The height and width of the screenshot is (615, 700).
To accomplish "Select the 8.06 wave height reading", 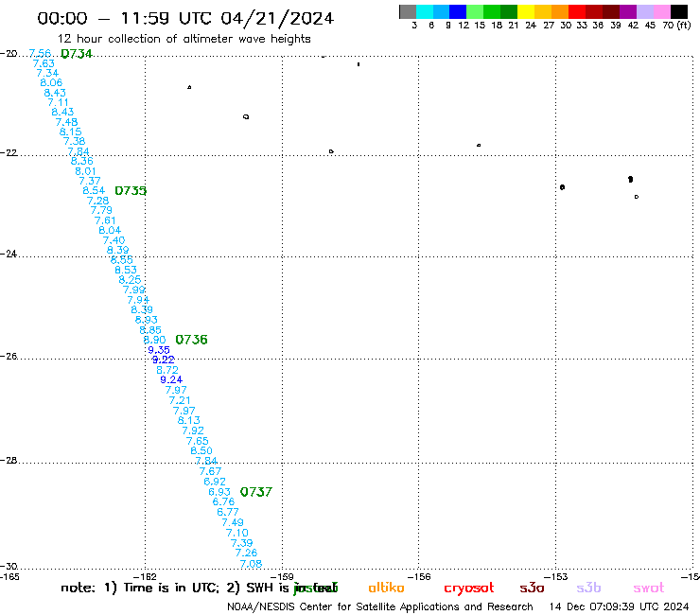I will [x=51, y=82].
